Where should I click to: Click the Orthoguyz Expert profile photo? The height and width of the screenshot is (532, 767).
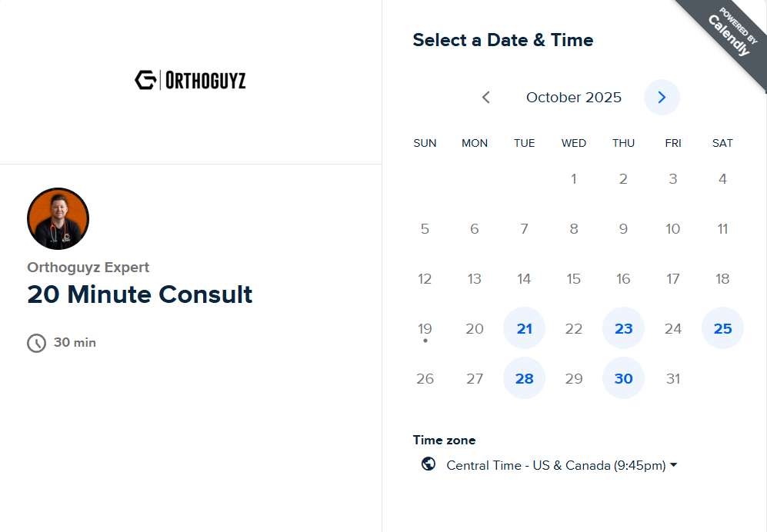pyautogui.click(x=58, y=219)
